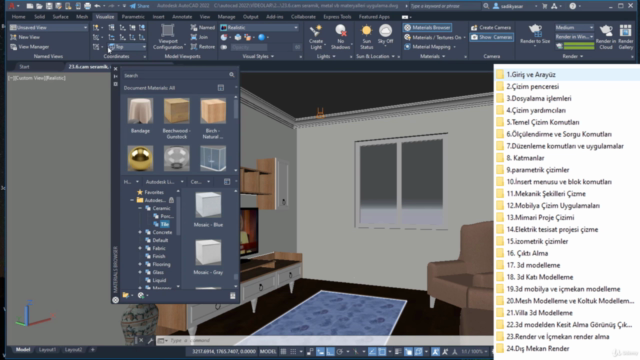Open the View Manager

29,47
